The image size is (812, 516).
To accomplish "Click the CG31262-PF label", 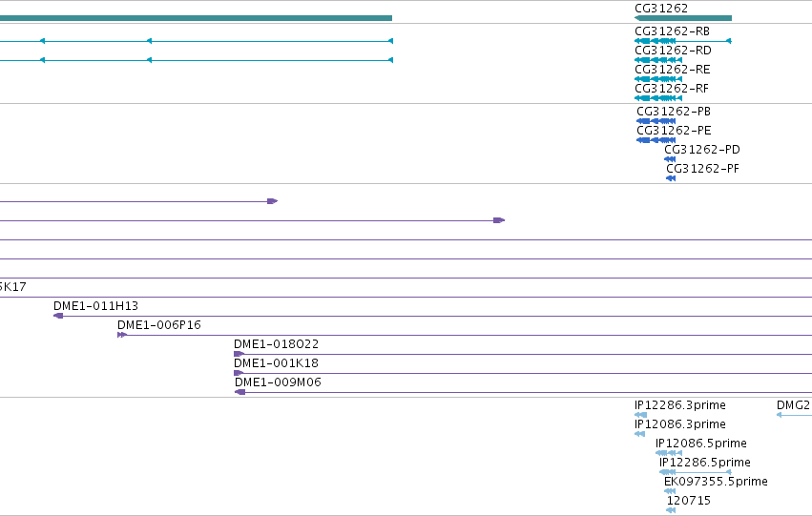I will (x=702, y=169).
